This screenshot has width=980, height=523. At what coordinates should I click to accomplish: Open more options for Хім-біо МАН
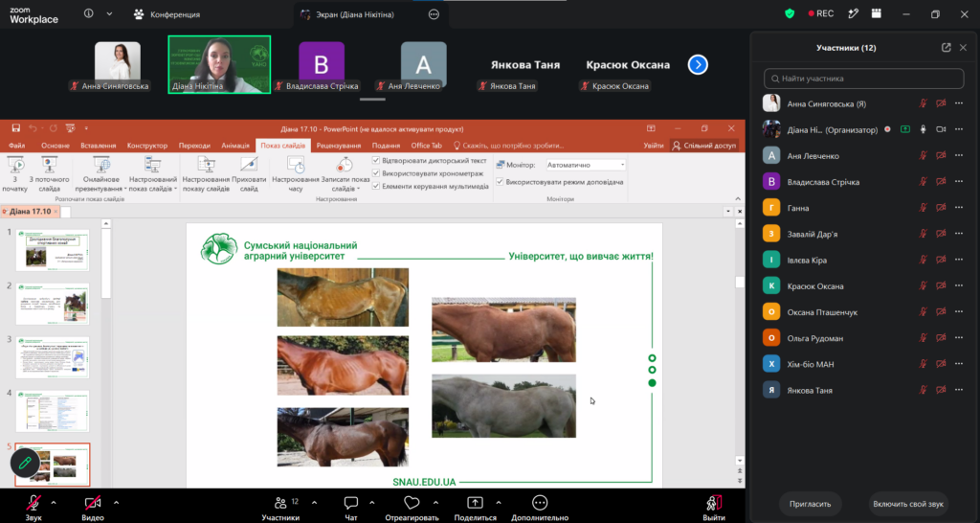click(x=959, y=363)
